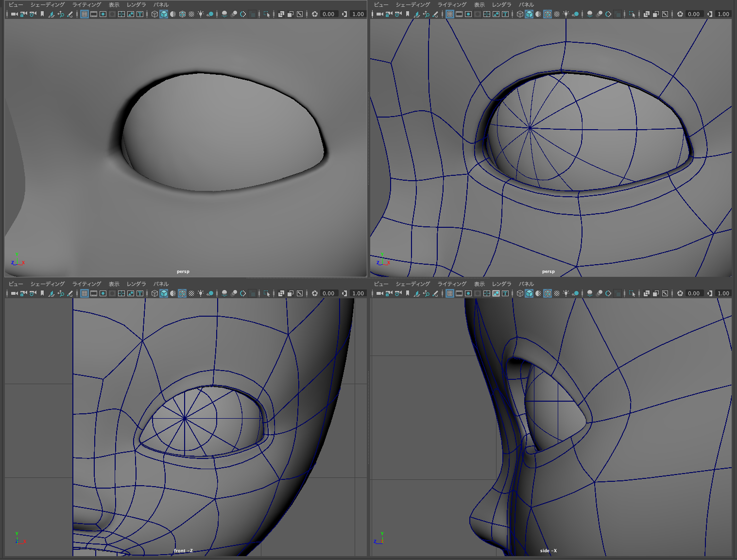Toggle Use All Lights bulb in side -X panel
The height and width of the screenshot is (560, 737).
tap(566, 293)
